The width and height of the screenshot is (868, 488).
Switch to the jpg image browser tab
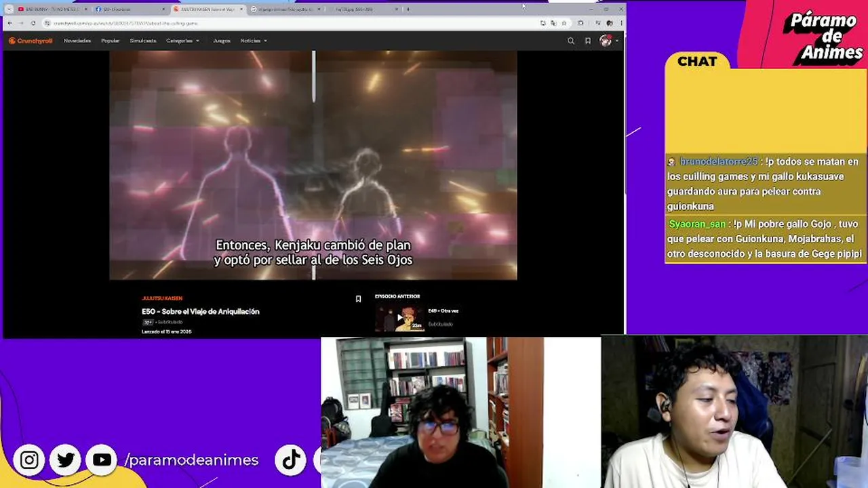click(363, 9)
